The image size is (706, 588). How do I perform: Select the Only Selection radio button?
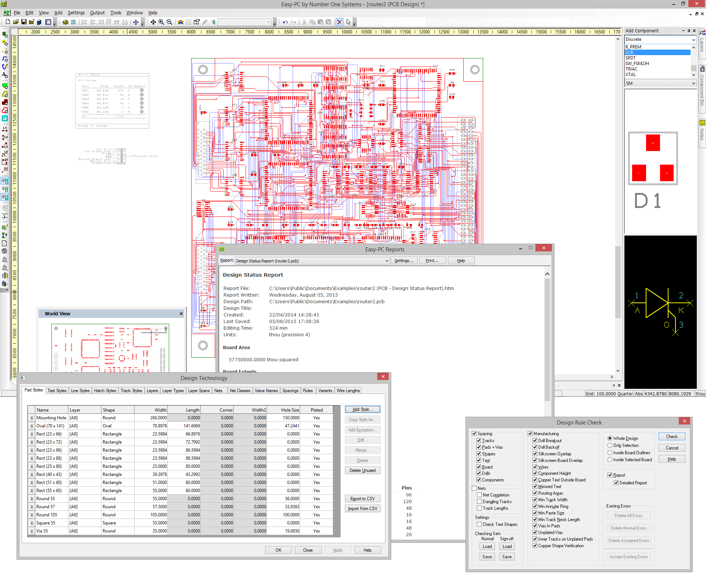pos(610,445)
